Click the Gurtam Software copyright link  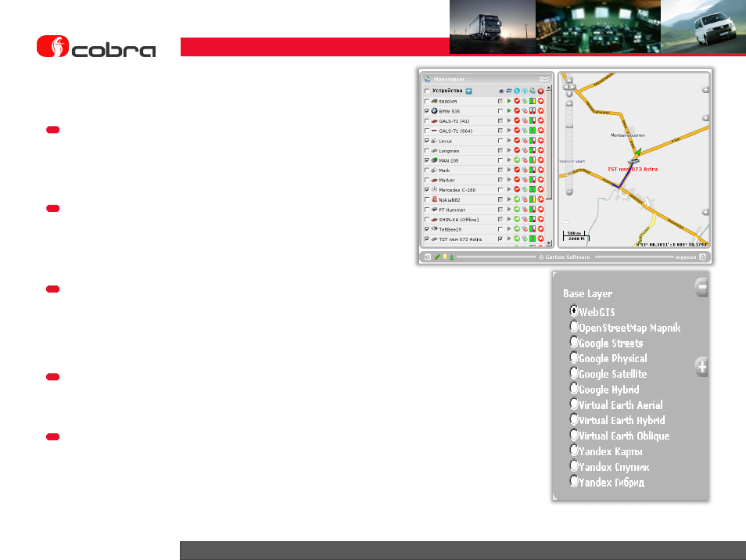pyautogui.click(x=565, y=257)
